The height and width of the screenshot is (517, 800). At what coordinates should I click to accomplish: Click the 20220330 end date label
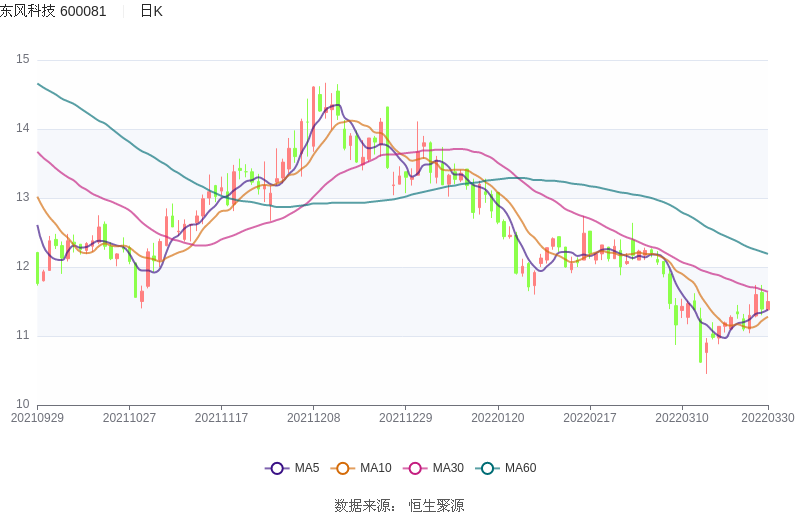768,418
